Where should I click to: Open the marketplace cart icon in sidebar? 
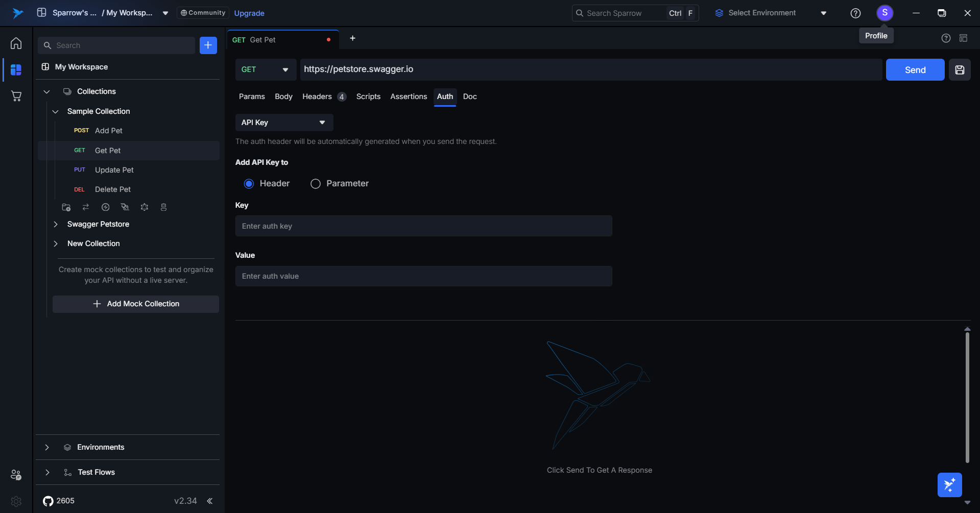(16, 96)
